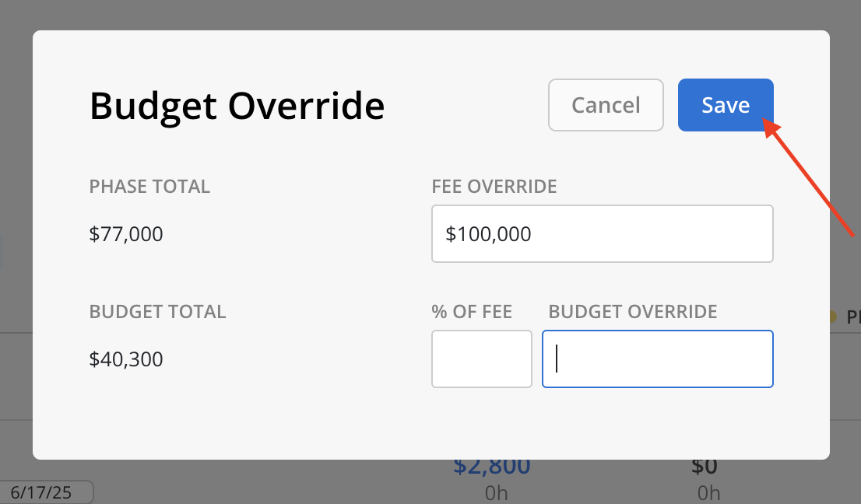This screenshot has height=504, width=861.
Task: Save the budget override
Action: click(726, 105)
